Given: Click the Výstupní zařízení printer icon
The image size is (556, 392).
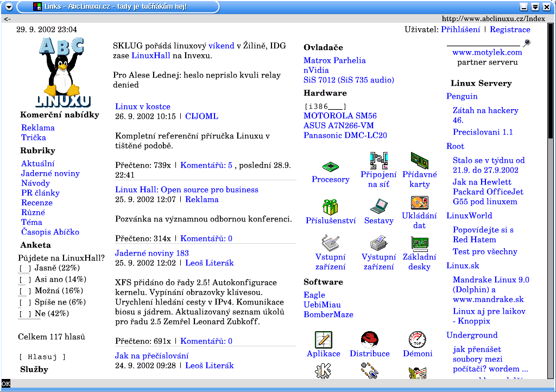Looking at the screenshot, I should click(378, 243).
